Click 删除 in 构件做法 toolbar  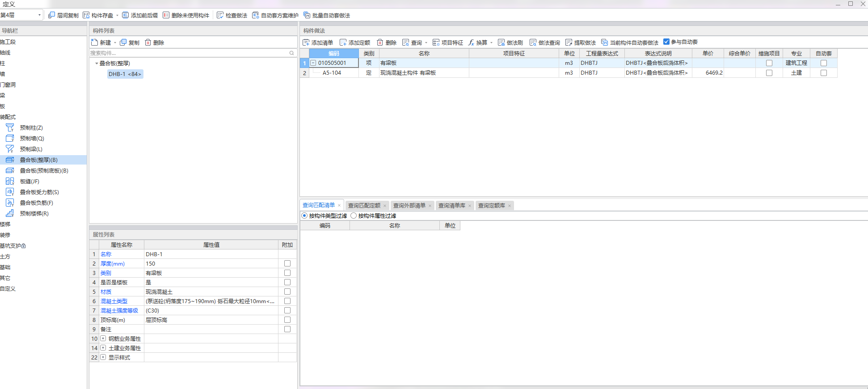387,42
